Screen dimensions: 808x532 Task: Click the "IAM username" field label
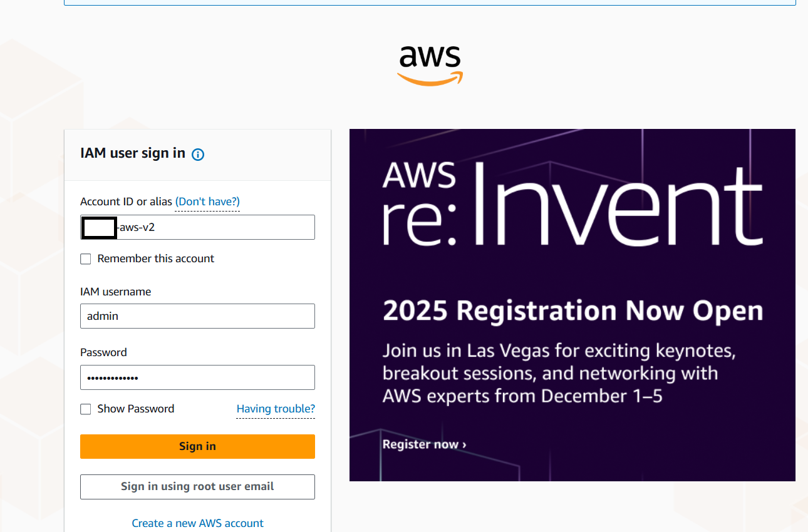point(116,292)
